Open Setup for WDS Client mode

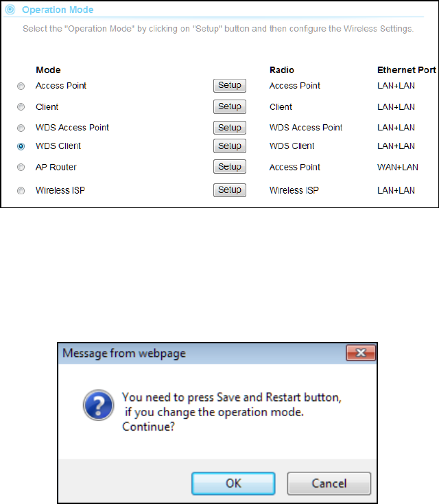pos(230,146)
